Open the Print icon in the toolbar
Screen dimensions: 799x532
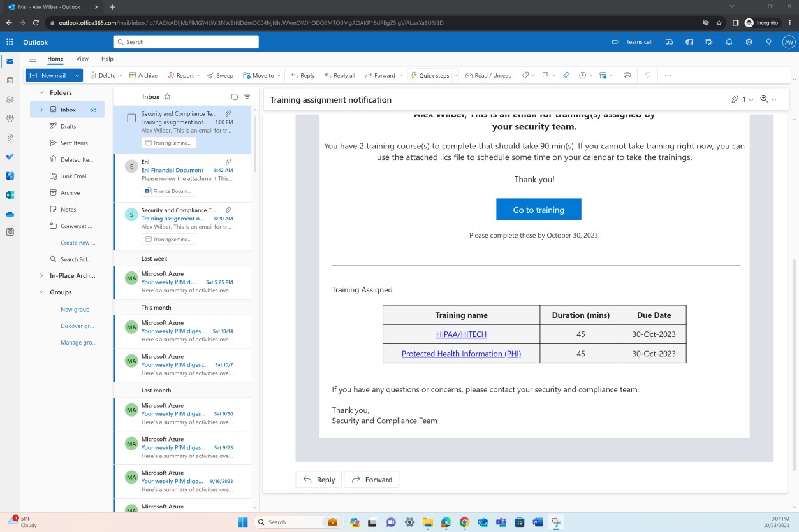click(627, 75)
